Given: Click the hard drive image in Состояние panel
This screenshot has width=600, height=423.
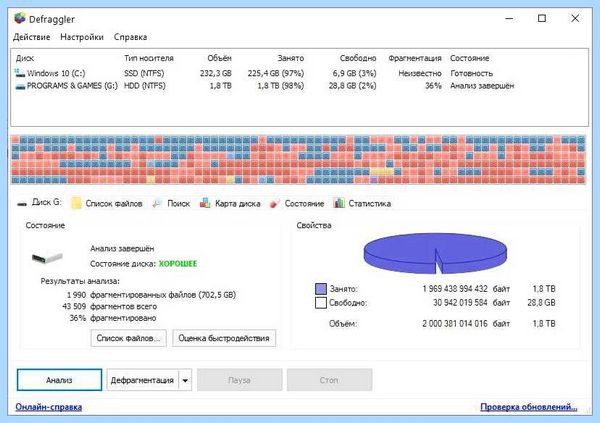Looking at the screenshot, I should pyautogui.click(x=47, y=258).
